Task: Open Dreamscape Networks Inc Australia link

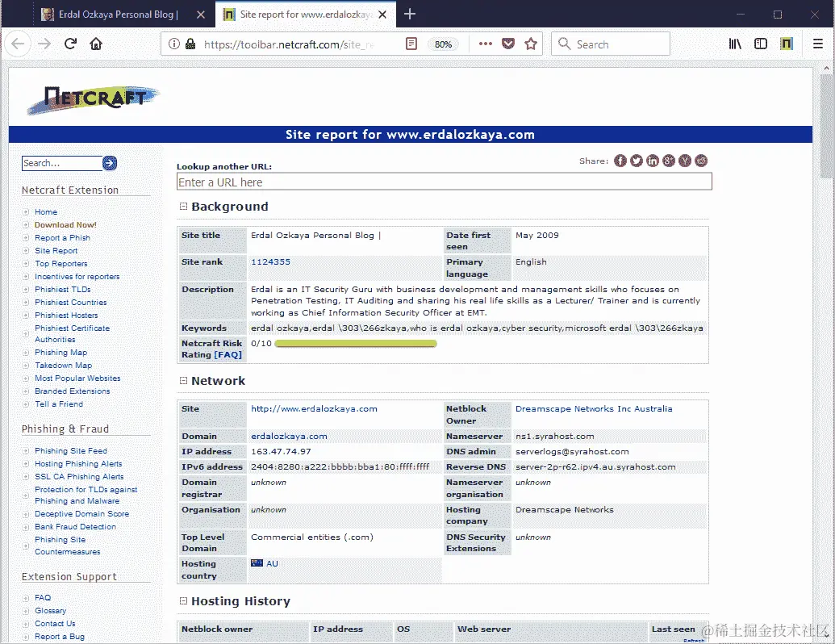Action: point(594,409)
